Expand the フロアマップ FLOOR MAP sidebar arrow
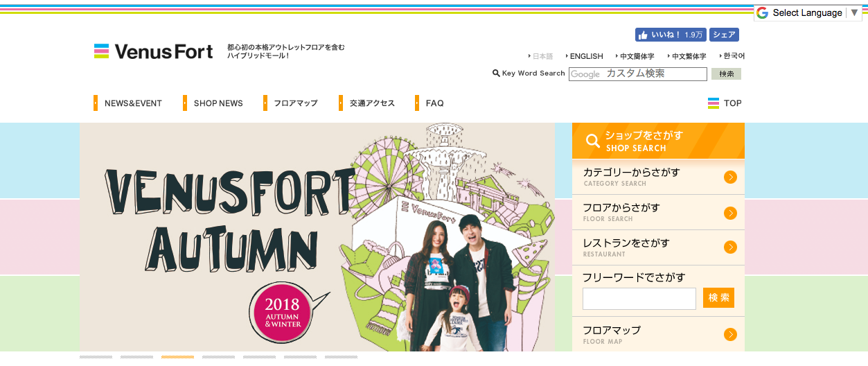Image resolution: width=868 pixels, height=366 pixels. (x=730, y=335)
